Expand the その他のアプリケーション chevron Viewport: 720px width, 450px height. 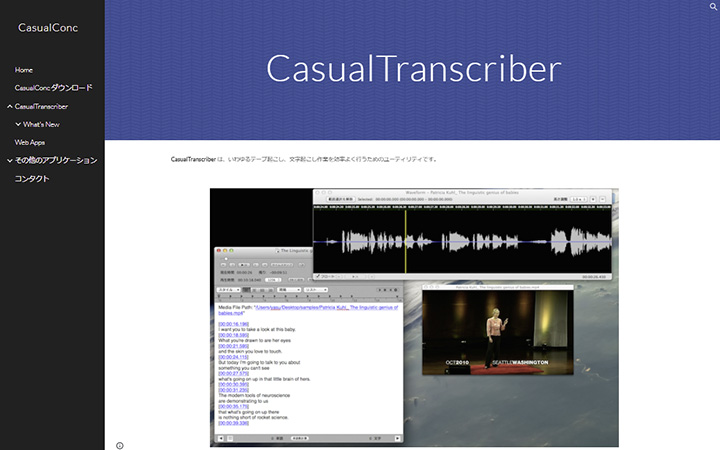[x=10, y=161]
